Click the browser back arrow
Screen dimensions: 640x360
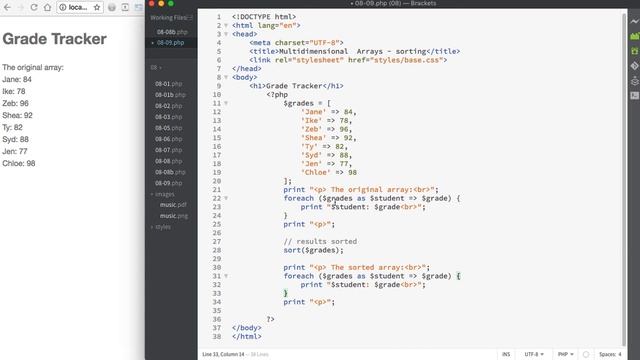pos(7,7)
